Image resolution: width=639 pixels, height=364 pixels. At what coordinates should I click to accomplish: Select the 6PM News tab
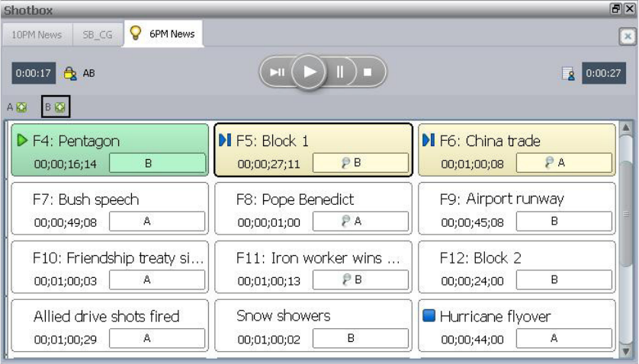(x=163, y=34)
